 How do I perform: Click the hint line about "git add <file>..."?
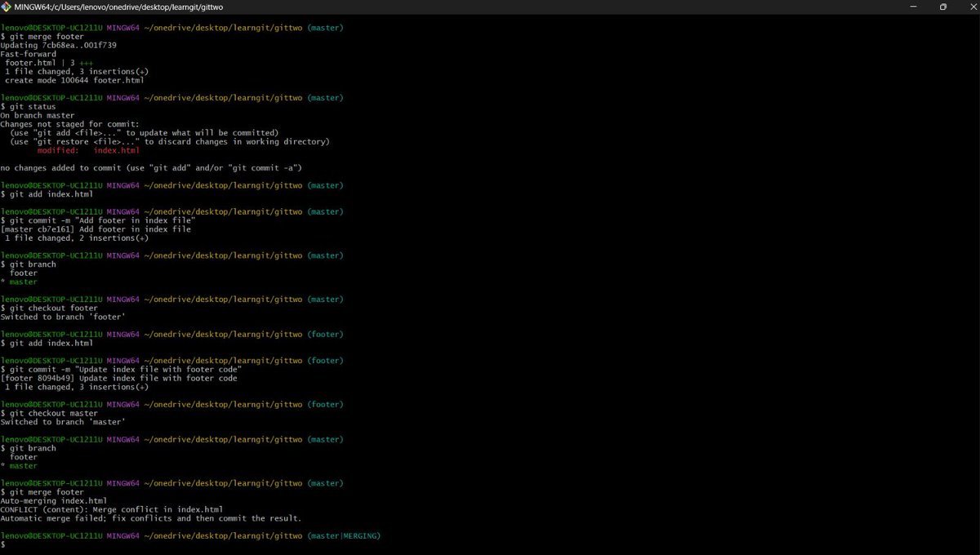click(x=145, y=133)
